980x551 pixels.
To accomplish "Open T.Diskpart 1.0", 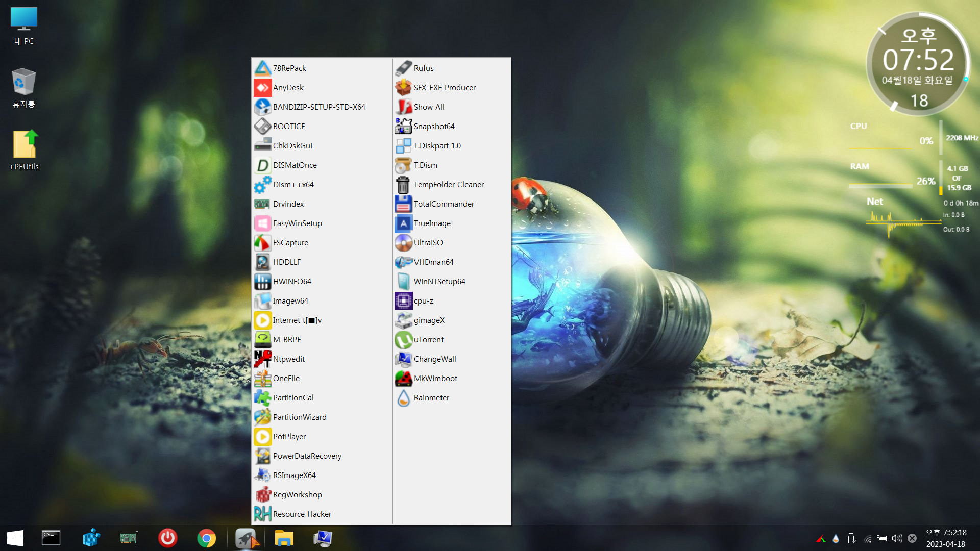I will coord(452,146).
